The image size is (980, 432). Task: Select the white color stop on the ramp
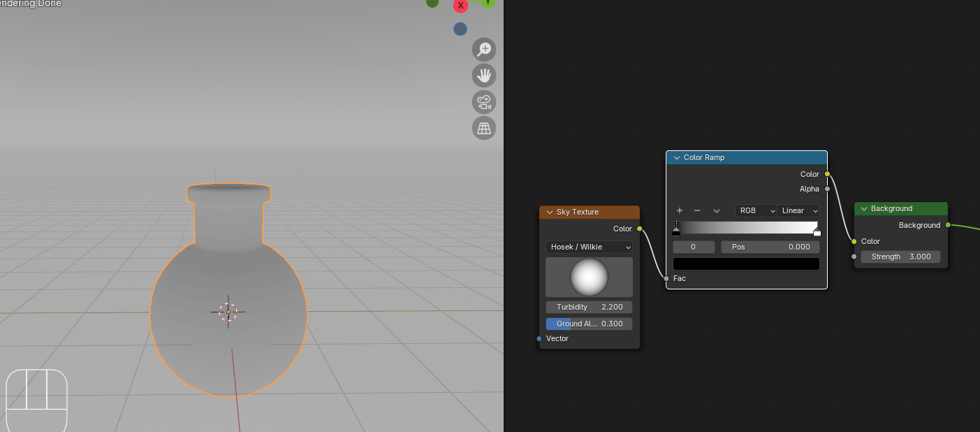tap(817, 230)
